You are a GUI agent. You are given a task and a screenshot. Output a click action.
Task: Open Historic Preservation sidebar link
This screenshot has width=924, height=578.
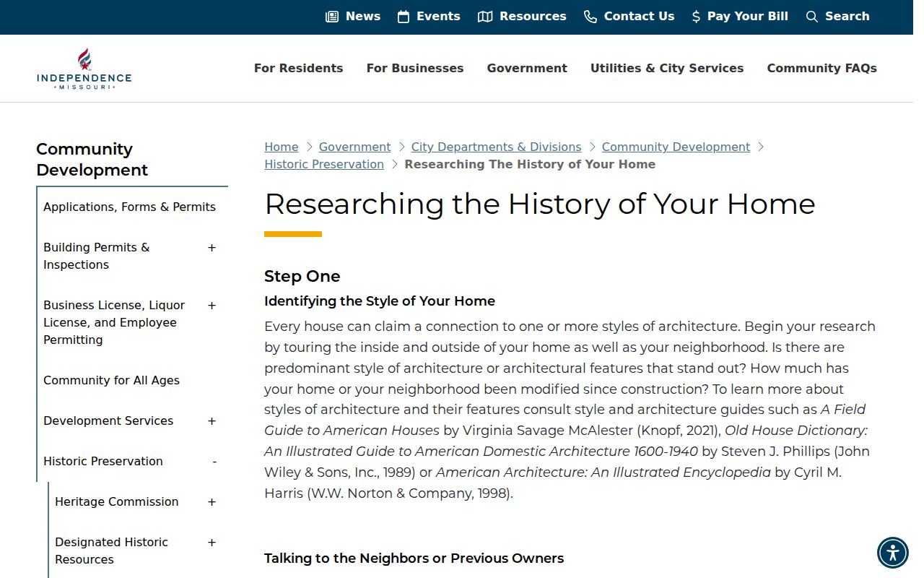pos(103,461)
